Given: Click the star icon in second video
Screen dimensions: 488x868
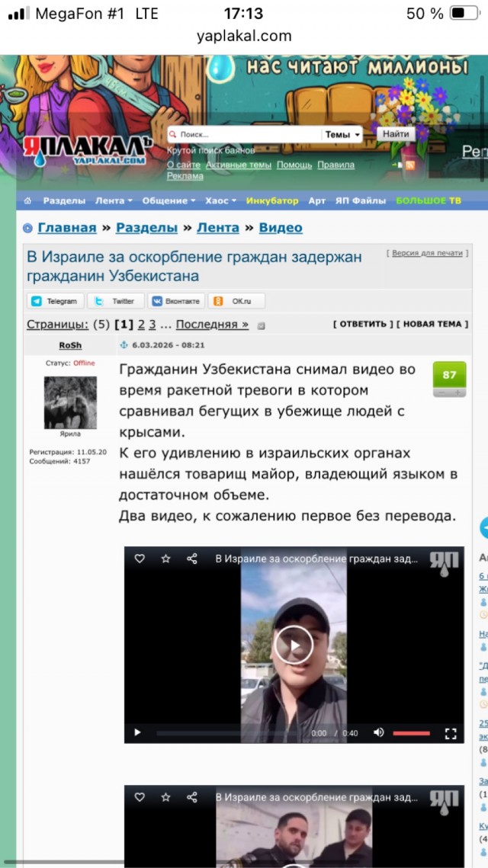Looking at the screenshot, I should (165, 797).
